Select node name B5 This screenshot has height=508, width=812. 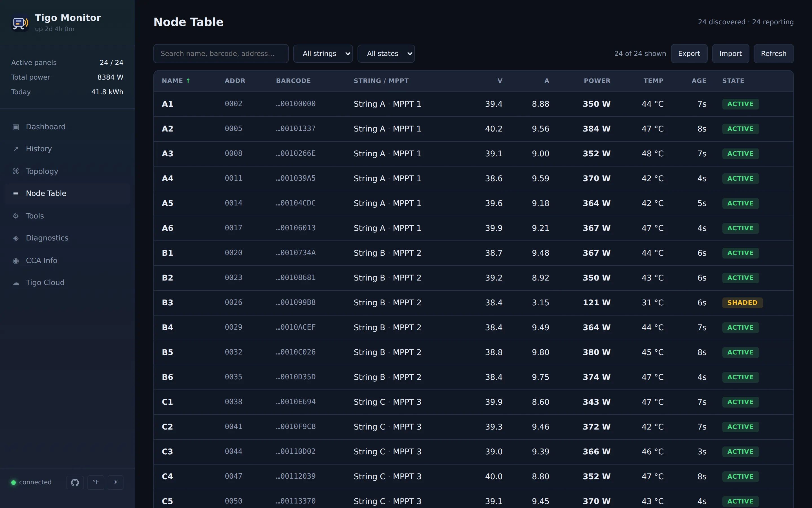(167, 352)
